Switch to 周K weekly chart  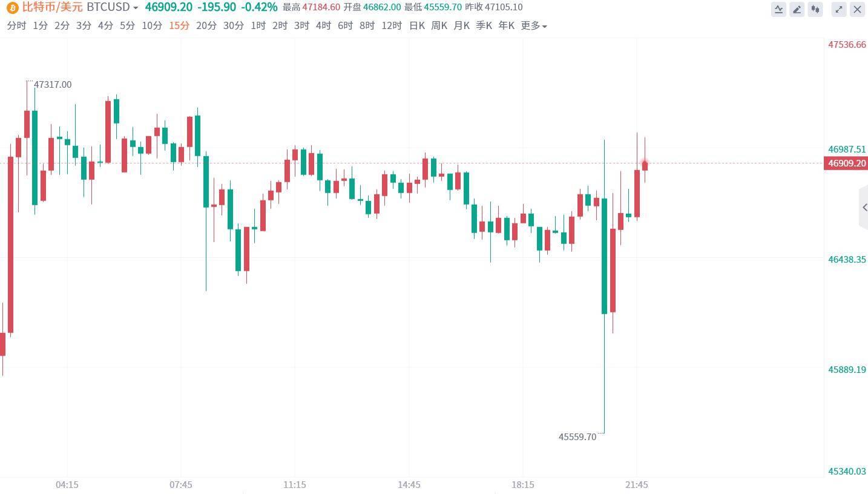pyautogui.click(x=439, y=25)
